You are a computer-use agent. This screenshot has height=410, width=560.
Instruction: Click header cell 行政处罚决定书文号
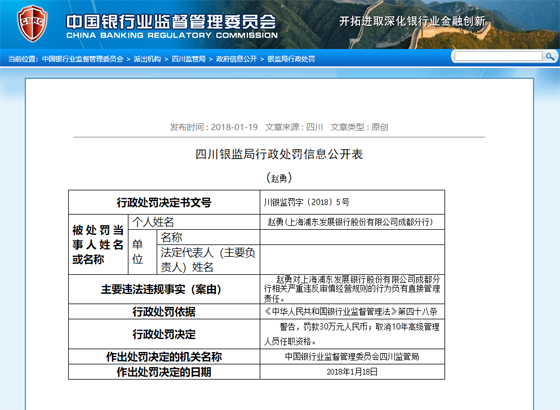coord(164,202)
